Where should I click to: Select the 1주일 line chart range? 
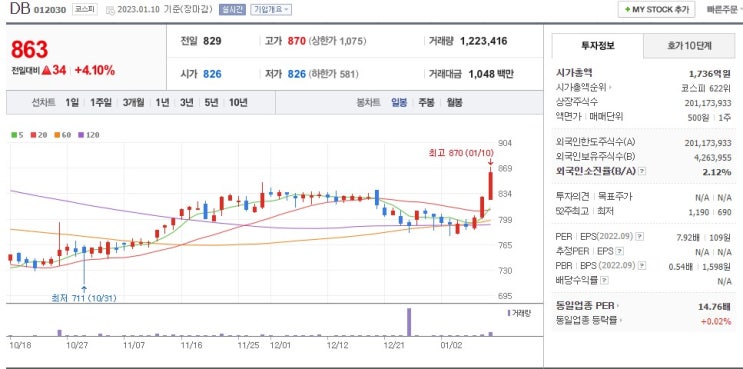click(100, 102)
